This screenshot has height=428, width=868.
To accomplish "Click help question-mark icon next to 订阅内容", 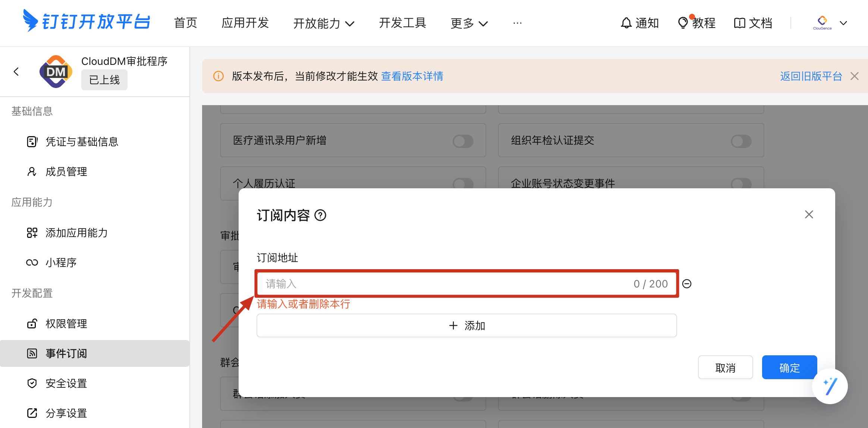I will (320, 215).
